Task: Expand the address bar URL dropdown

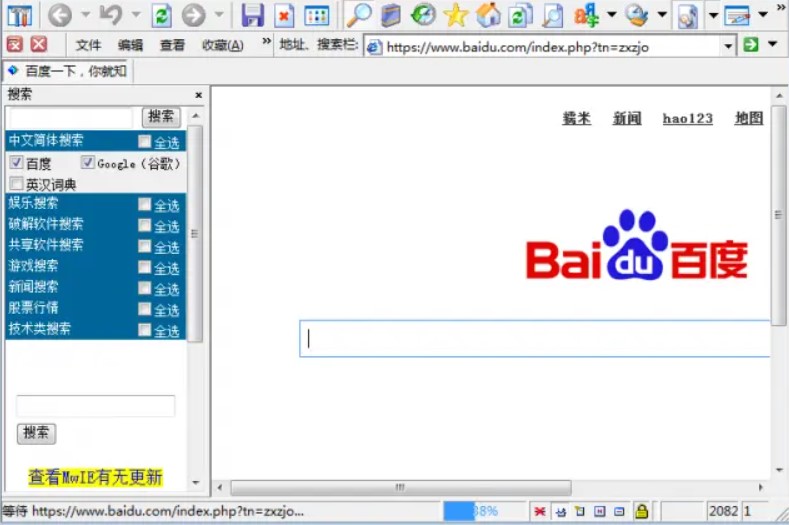Action: click(x=728, y=46)
